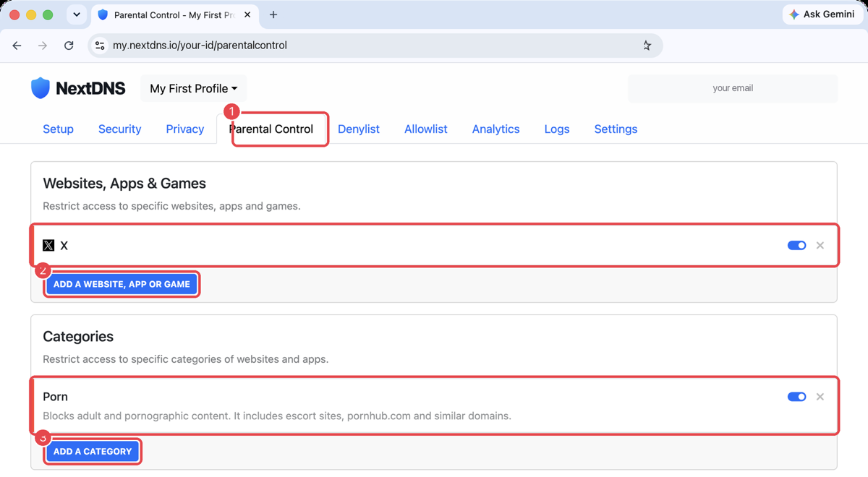Viewport: 868px width, 477px height.
Task: Toggle the Porn category switch
Action: point(796,397)
